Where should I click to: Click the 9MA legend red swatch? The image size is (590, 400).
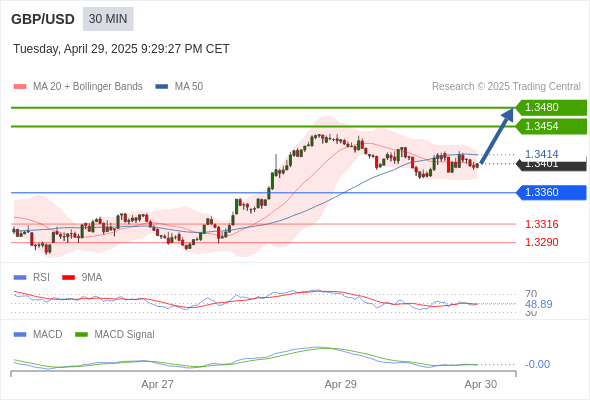click(68, 278)
